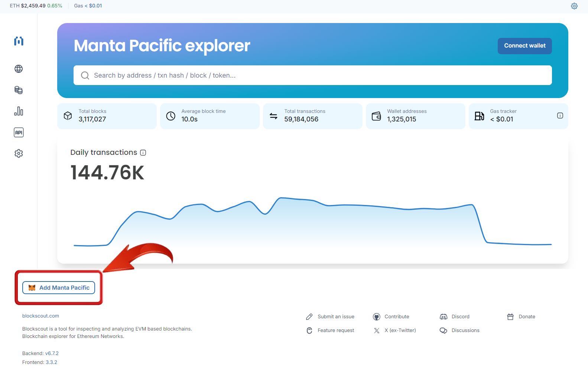Image resolution: width=588 pixels, height=371 pixels.
Task: Show Daily transactions info icon
Action: coord(143,153)
